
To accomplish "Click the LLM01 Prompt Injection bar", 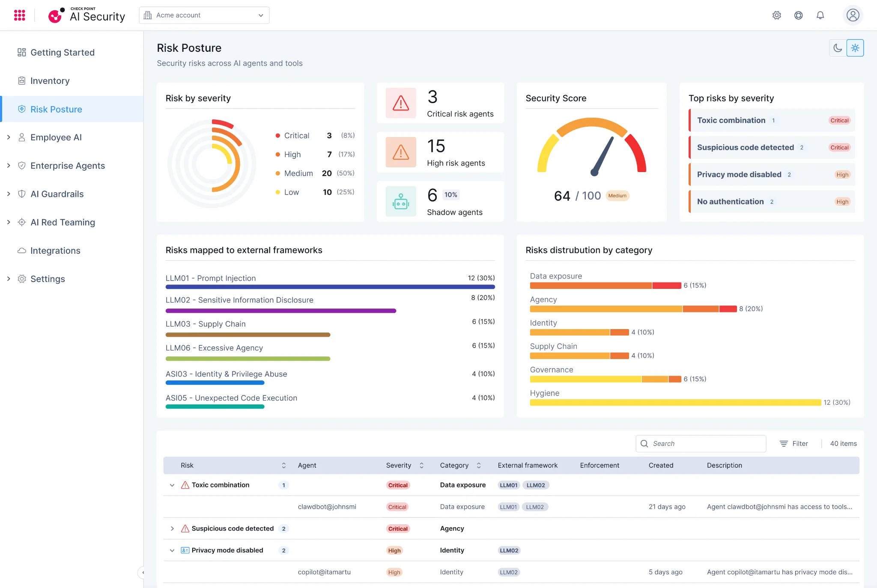I will click(x=330, y=287).
